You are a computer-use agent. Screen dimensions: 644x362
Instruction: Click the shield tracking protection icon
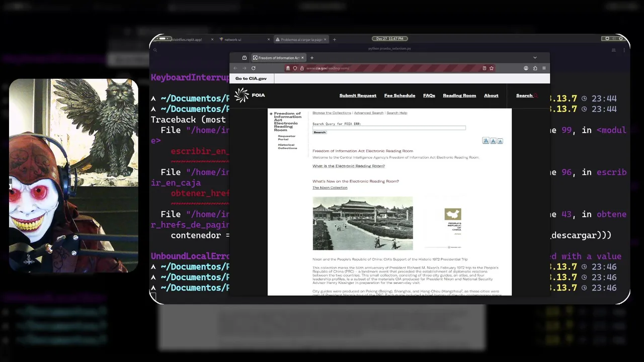pyautogui.click(x=295, y=68)
